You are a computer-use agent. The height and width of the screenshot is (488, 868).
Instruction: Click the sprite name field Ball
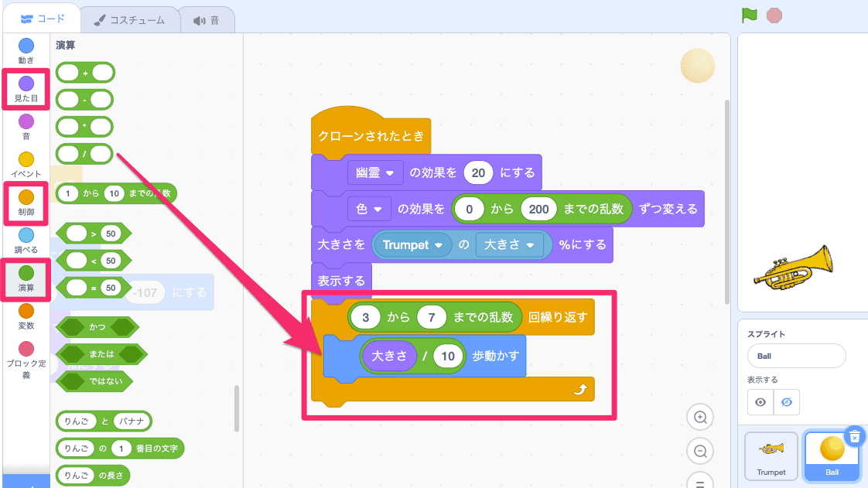click(796, 357)
